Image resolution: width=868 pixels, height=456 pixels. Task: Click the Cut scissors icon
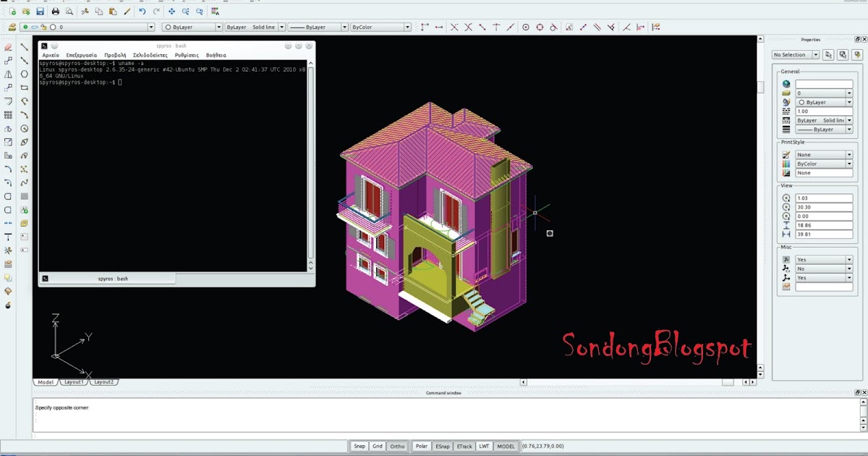tap(85, 12)
